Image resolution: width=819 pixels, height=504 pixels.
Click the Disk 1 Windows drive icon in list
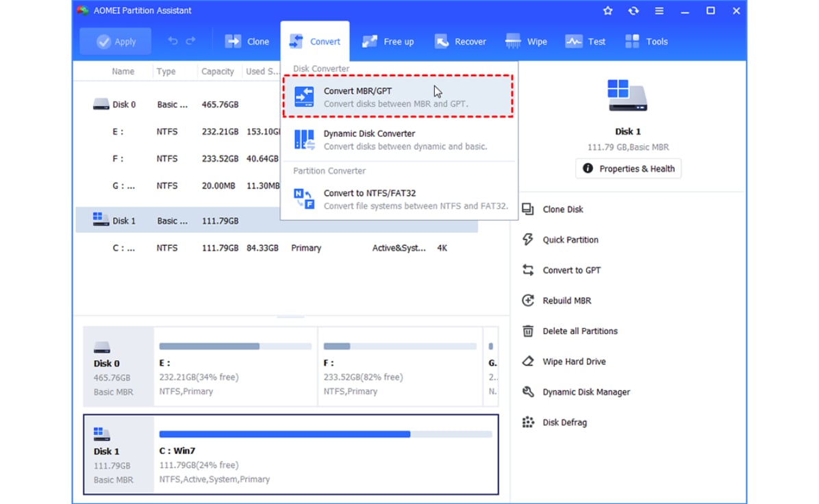point(100,219)
